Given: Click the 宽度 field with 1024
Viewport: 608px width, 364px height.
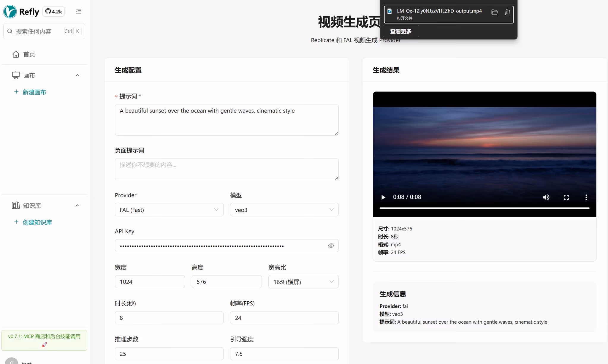Looking at the screenshot, I should (150, 282).
